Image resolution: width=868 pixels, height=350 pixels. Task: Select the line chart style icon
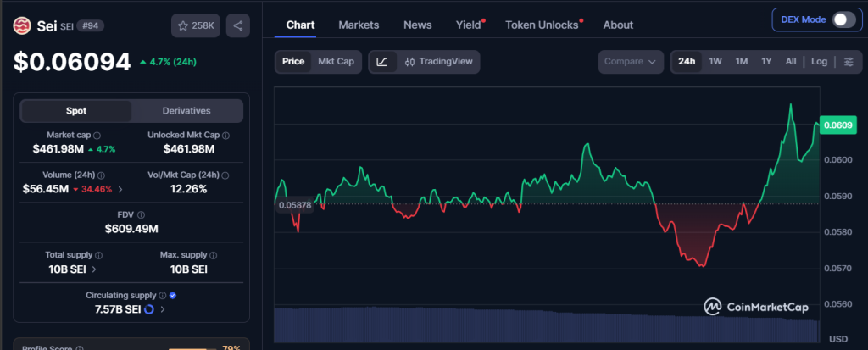(382, 62)
